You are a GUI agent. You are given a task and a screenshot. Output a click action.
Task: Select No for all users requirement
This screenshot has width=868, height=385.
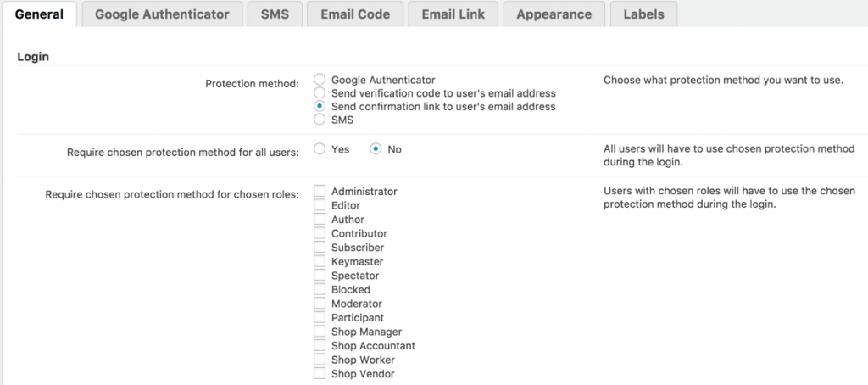pos(376,149)
